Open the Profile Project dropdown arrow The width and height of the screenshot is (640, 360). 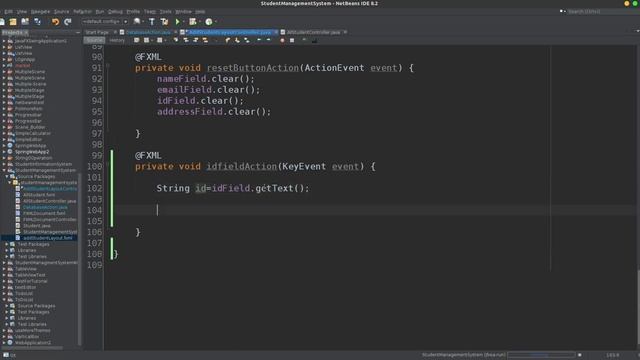click(x=216, y=22)
